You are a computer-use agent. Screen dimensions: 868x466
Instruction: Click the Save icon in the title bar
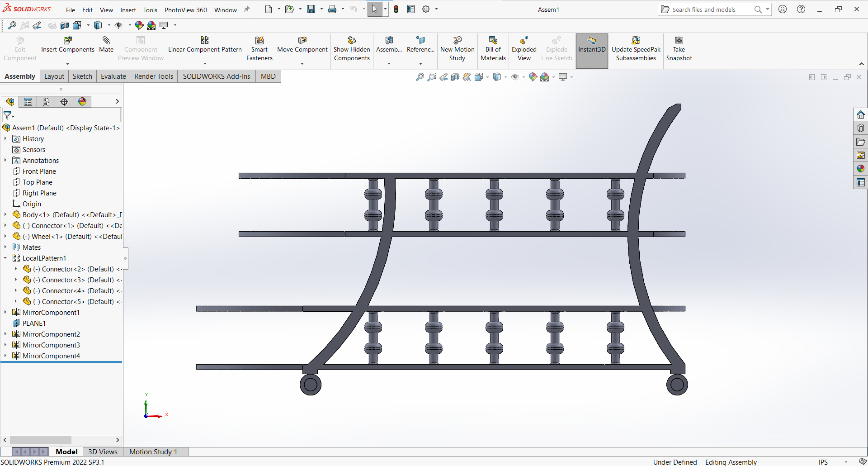(x=311, y=10)
